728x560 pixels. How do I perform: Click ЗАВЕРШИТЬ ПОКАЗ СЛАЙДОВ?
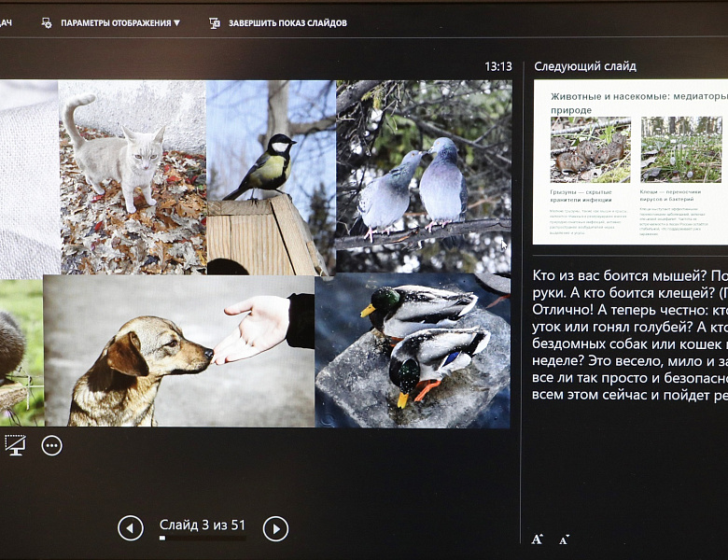tap(287, 22)
